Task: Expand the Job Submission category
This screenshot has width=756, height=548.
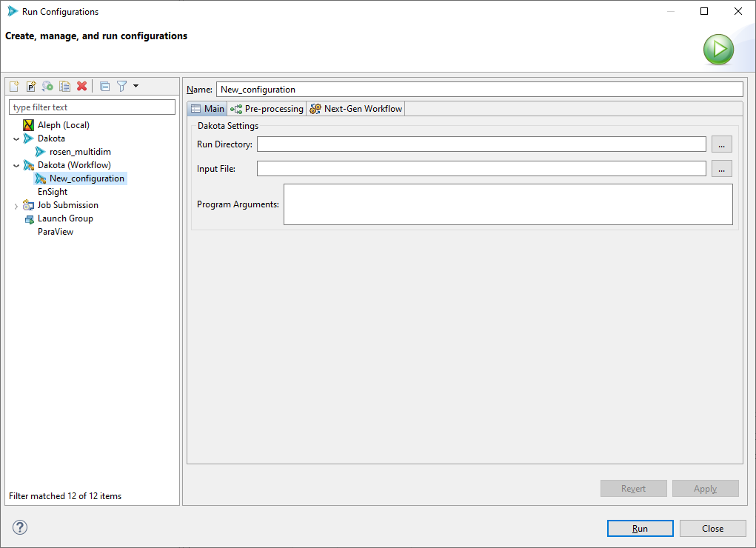Action: click(x=16, y=204)
